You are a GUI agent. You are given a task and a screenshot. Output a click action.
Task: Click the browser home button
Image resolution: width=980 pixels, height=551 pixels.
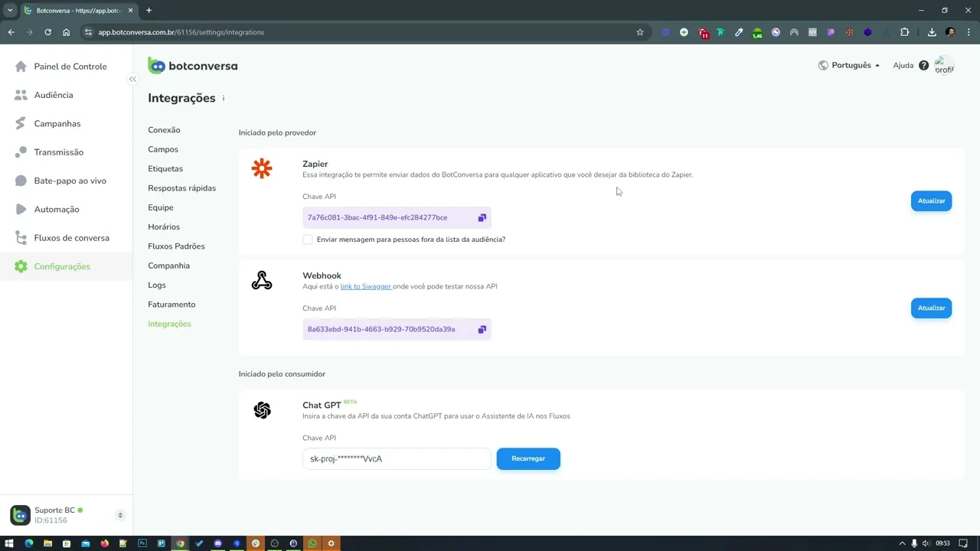tap(66, 32)
